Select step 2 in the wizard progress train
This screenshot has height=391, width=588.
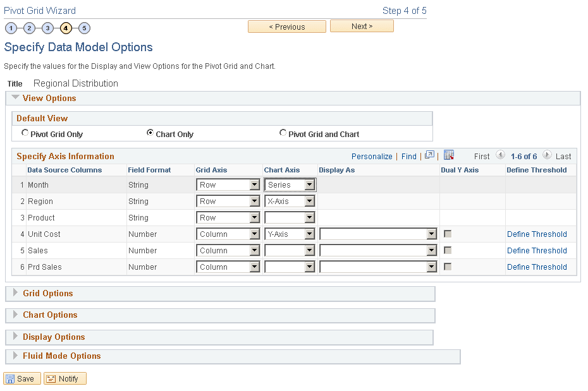pos(29,28)
